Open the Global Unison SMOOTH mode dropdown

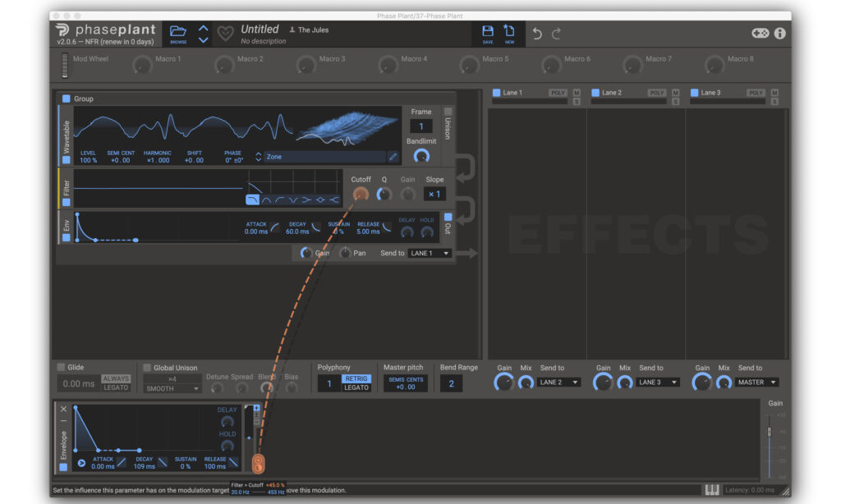click(x=172, y=389)
